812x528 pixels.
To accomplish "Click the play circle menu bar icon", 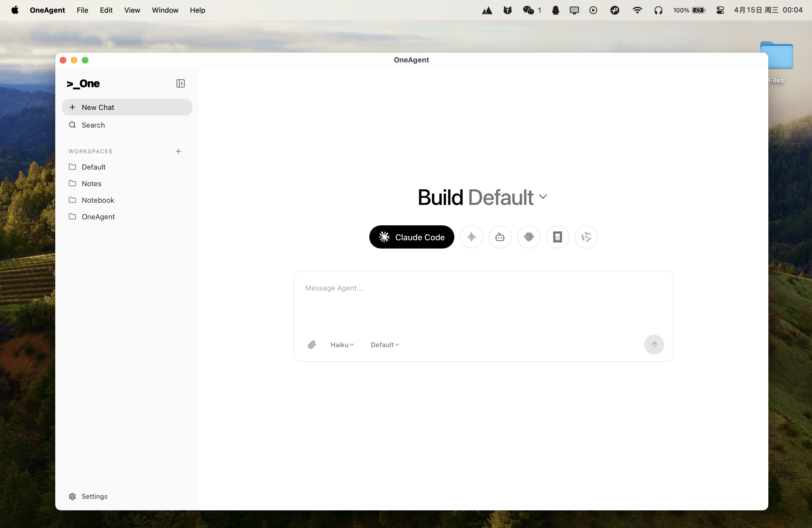I will tap(593, 10).
